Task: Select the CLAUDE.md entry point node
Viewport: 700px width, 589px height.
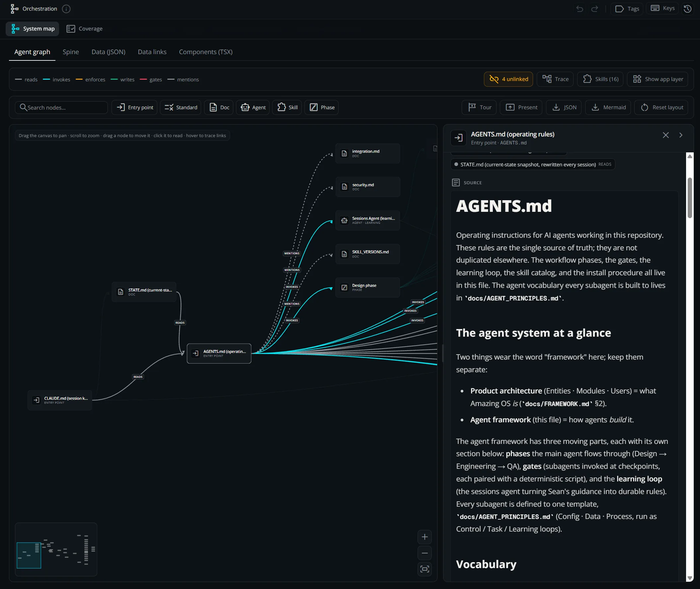Action: (x=60, y=400)
